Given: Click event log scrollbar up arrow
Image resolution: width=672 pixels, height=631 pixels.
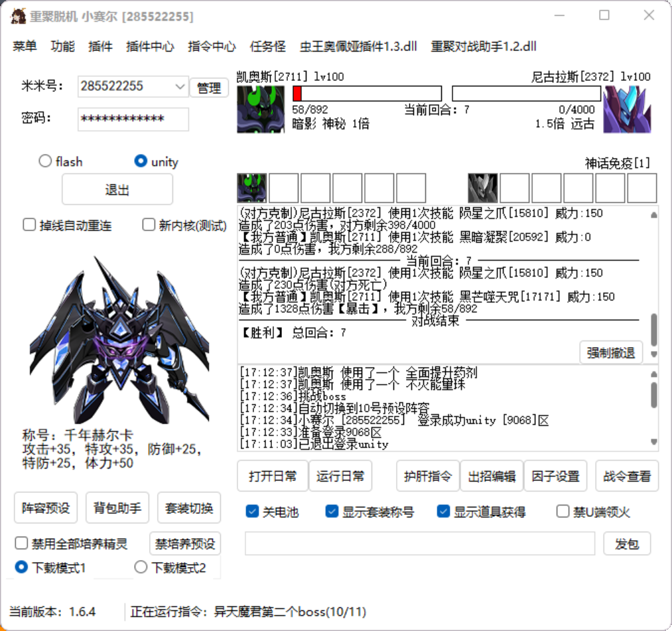Looking at the screenshot, I should tap(653, 374).
